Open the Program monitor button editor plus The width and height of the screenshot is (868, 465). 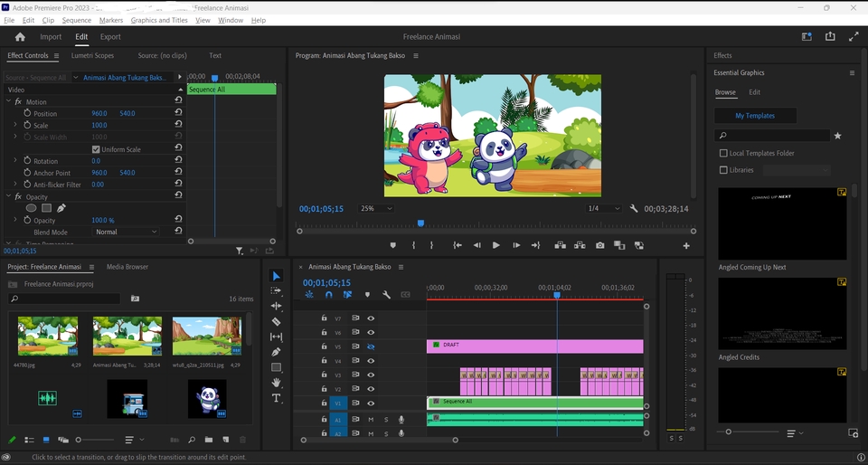coord(686,246)
